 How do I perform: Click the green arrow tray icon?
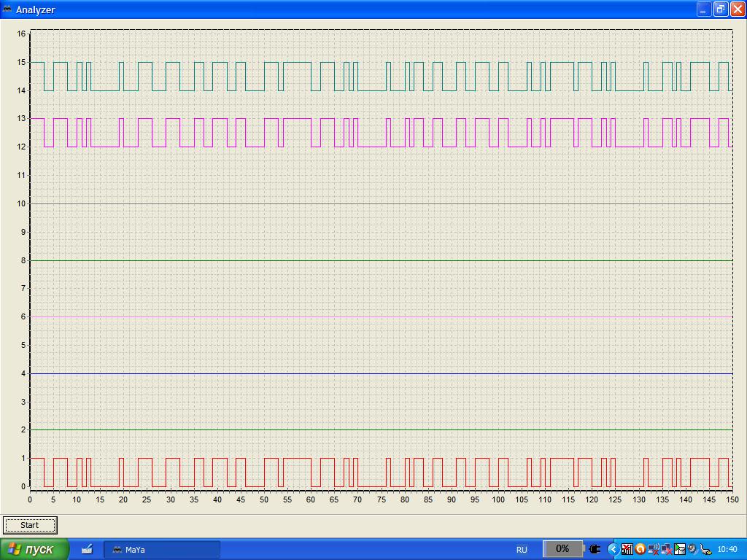(x=679, y=550)
